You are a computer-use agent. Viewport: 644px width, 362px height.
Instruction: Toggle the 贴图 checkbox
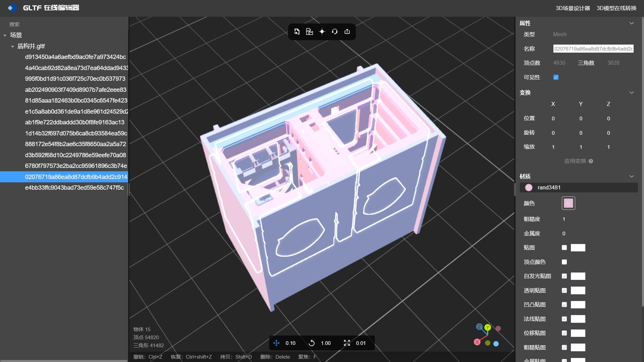[564, 248]
